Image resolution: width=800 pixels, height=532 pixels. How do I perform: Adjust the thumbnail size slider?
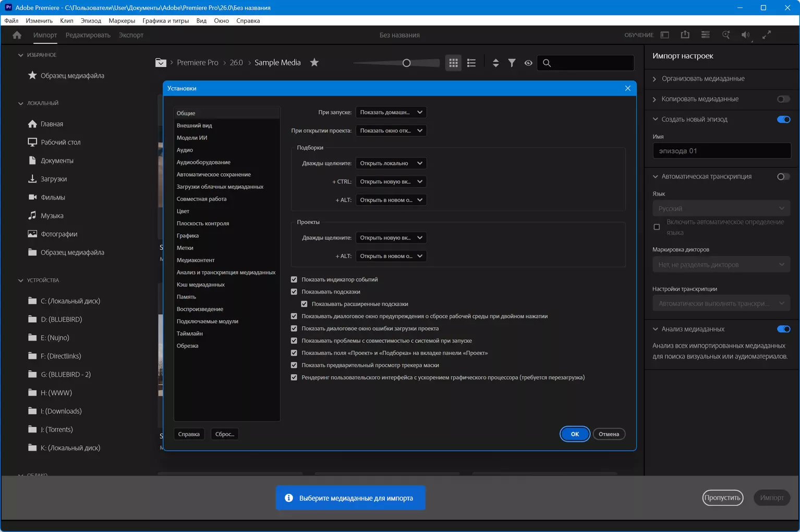pyautogui.click(x=407, y=63)
